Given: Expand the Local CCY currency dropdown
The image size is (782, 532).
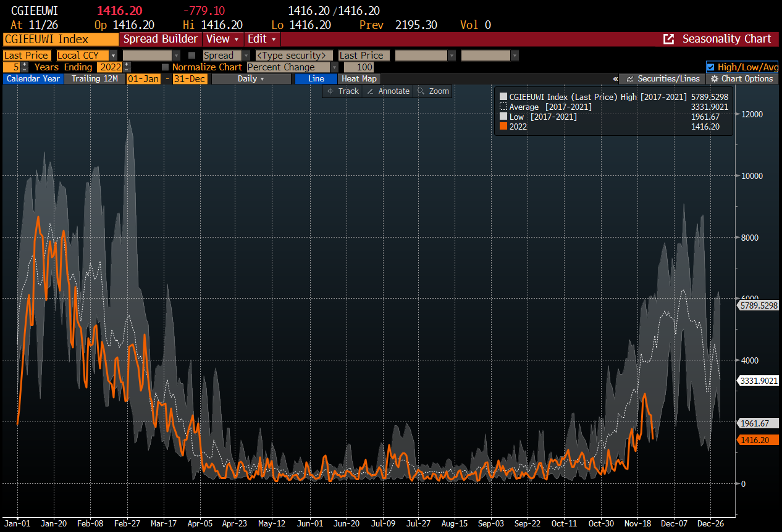Looking at the screenshot, I should [x=113, y=56].
